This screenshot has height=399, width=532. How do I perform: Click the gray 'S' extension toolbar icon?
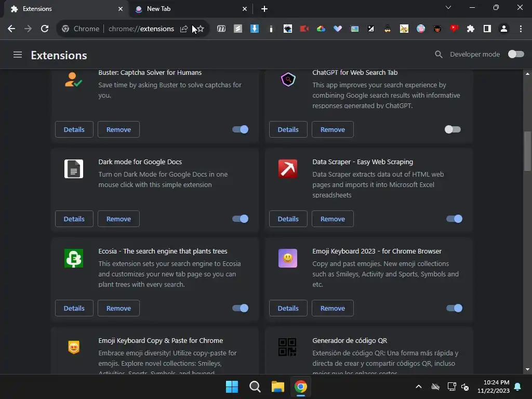click(x=238, y=29)
